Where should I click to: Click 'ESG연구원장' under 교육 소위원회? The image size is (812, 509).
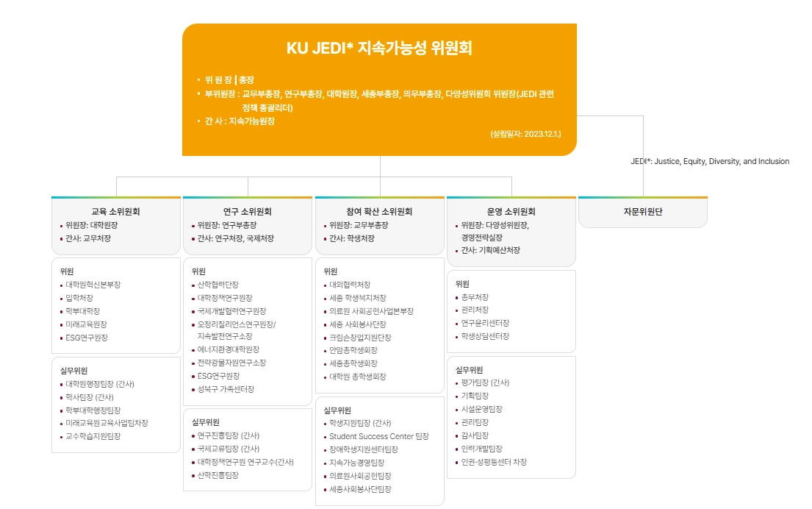[x=87, y=338]
